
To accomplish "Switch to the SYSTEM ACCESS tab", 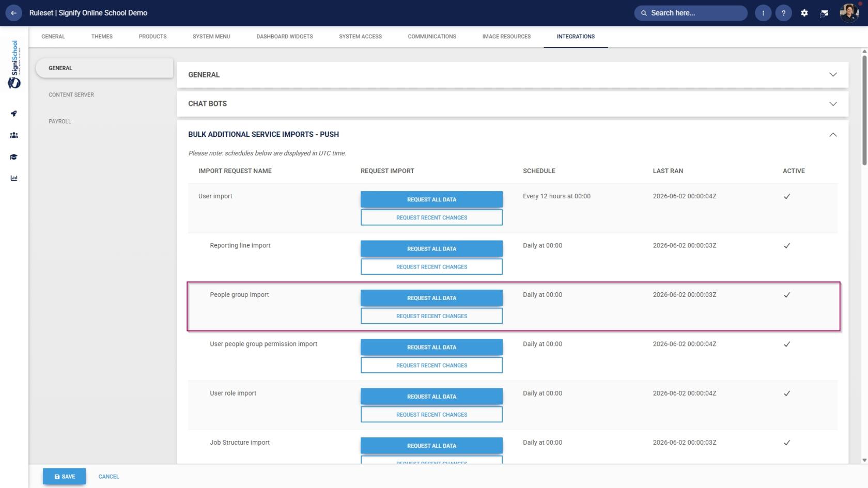I will pos(360,37).
